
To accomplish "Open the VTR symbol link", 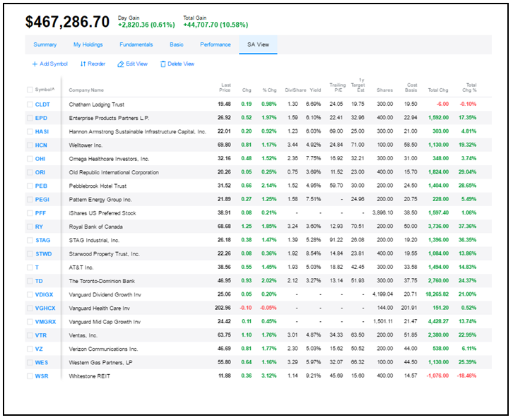I will pyautogui.click(x=41, y=336).
